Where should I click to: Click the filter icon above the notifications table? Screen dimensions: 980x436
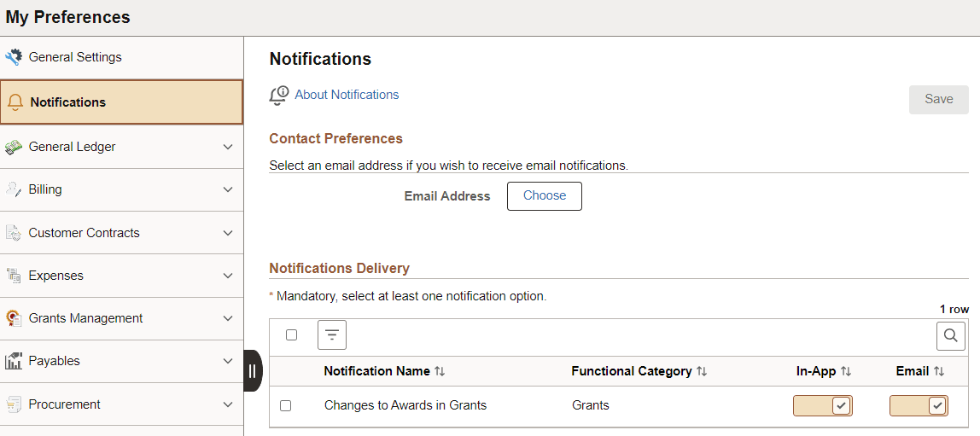coord(332,335)
